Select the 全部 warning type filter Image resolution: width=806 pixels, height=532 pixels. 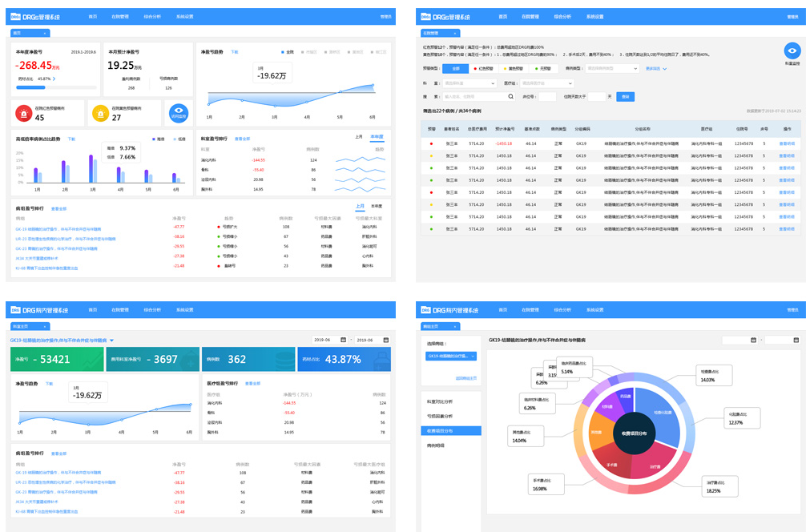pyautogui.click(x=456, y=68)
